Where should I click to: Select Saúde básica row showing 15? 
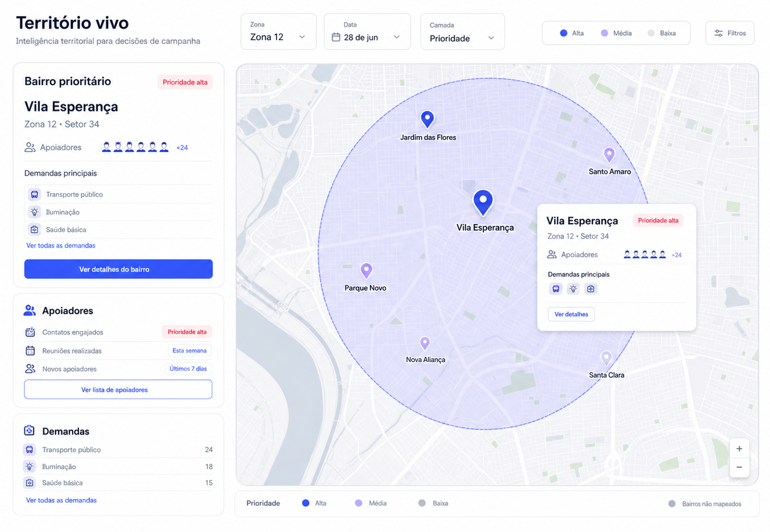click(x=118, y=483)
